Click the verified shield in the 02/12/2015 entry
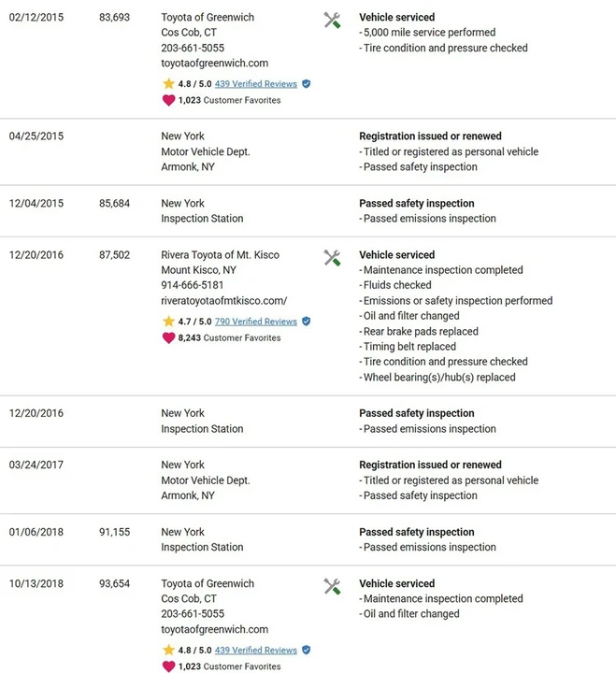This screenshot has width=616, height=673. tap(306, 84)
